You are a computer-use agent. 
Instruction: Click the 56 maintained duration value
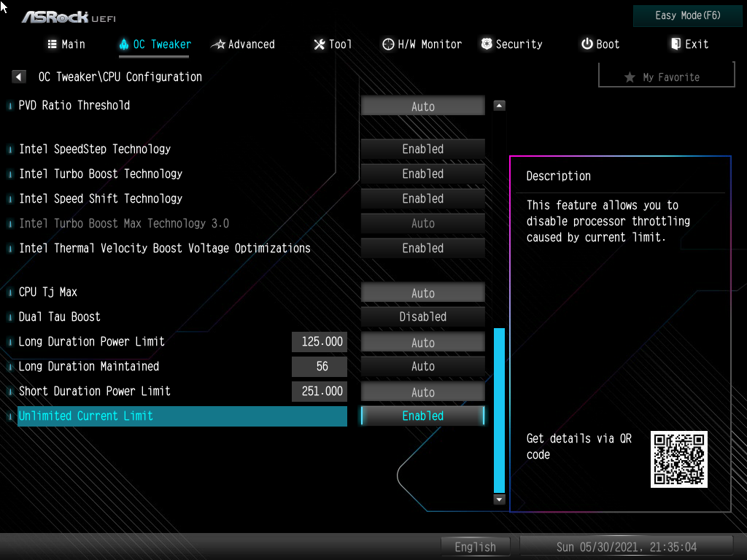320,366
